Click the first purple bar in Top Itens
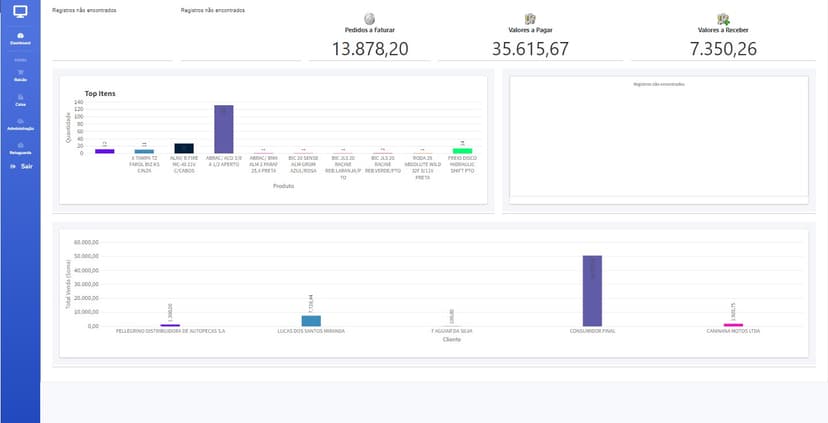Screen dimensions: 828x423 point(105,152)
